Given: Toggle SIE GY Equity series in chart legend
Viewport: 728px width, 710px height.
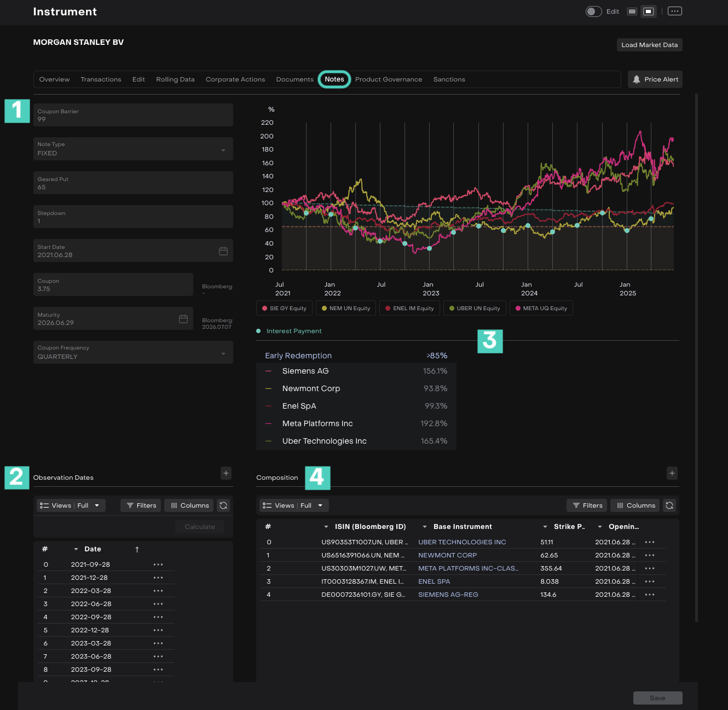Looking at the screenshot, I should (x=284, y=309).
